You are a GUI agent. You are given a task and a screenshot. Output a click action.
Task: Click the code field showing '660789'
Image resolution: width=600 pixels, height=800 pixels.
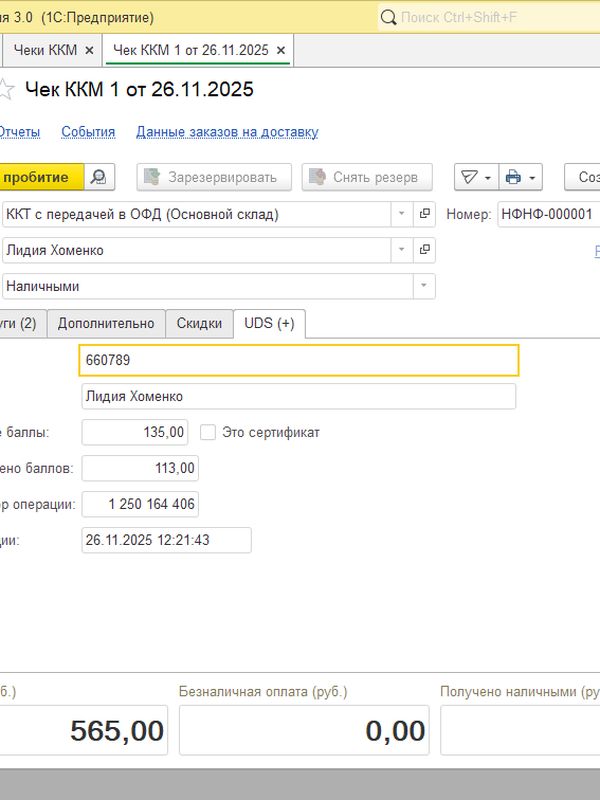299,360
